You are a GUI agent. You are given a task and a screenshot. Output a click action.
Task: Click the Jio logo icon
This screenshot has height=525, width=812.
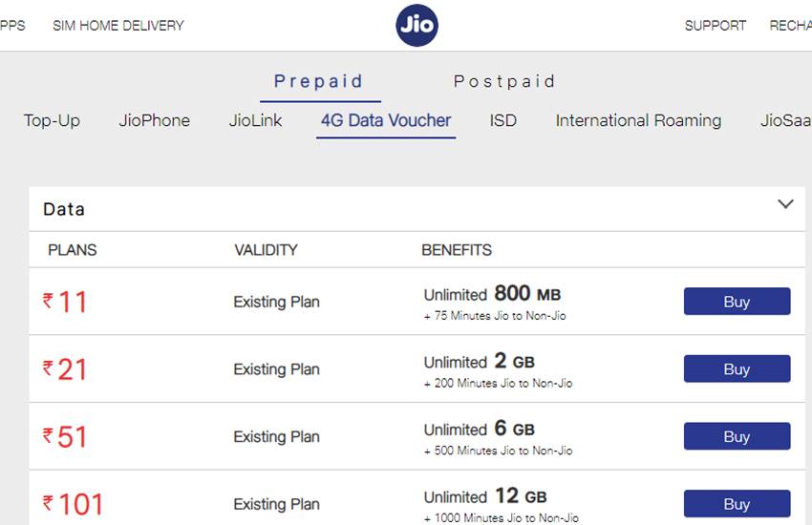(x=417, y=26)
